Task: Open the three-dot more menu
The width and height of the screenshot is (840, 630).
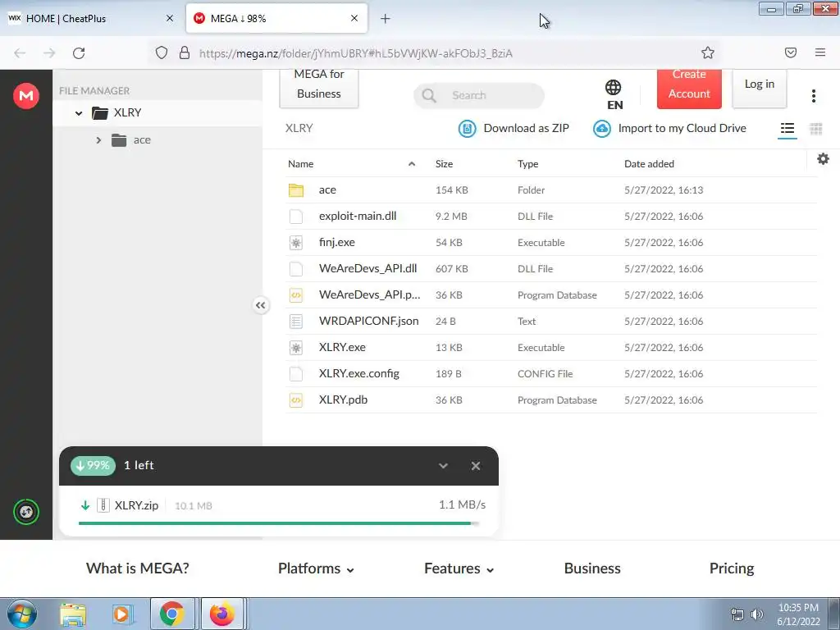Action: (813, 96)
